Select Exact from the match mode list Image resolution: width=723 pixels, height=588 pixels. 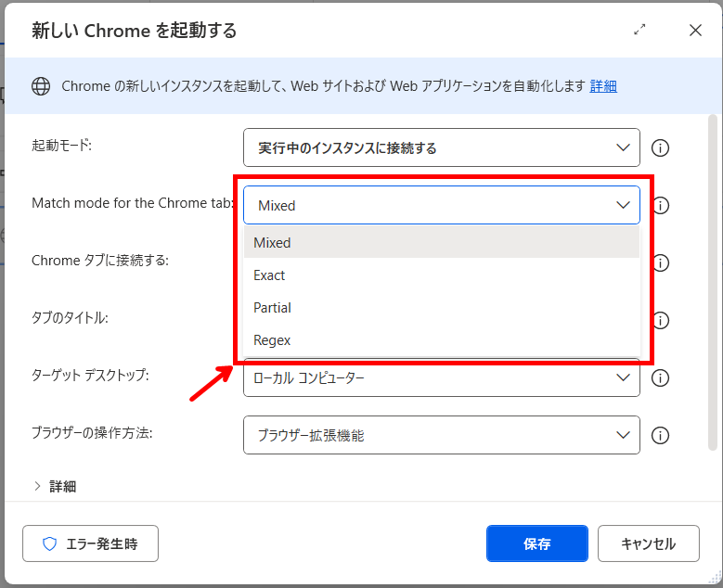point(269,275)
